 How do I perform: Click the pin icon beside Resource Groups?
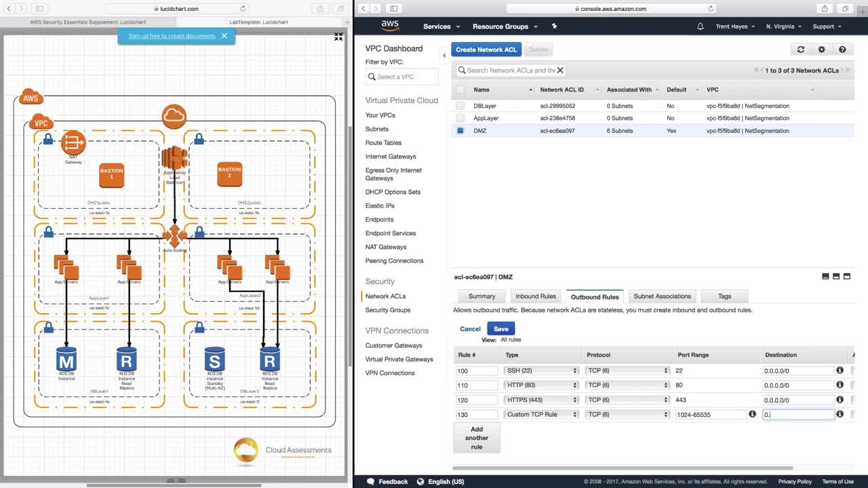(x=554, y=26)
